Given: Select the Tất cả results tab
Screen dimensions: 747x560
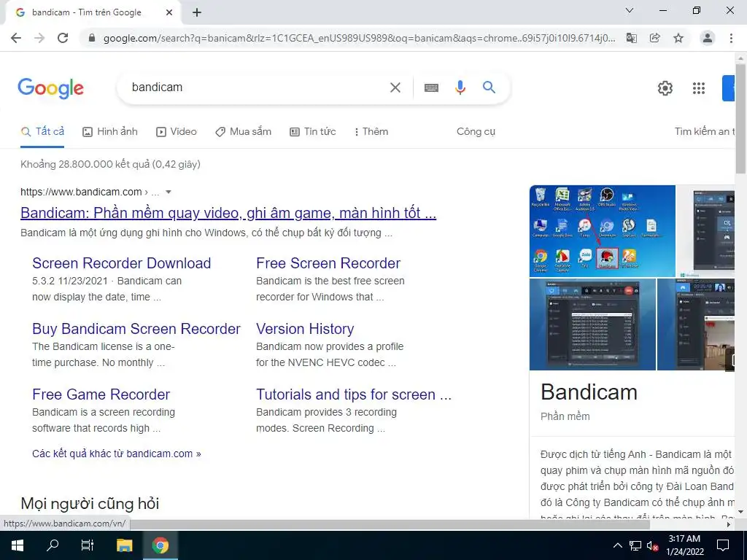Looking at the screenshot, I should point(42,131).
